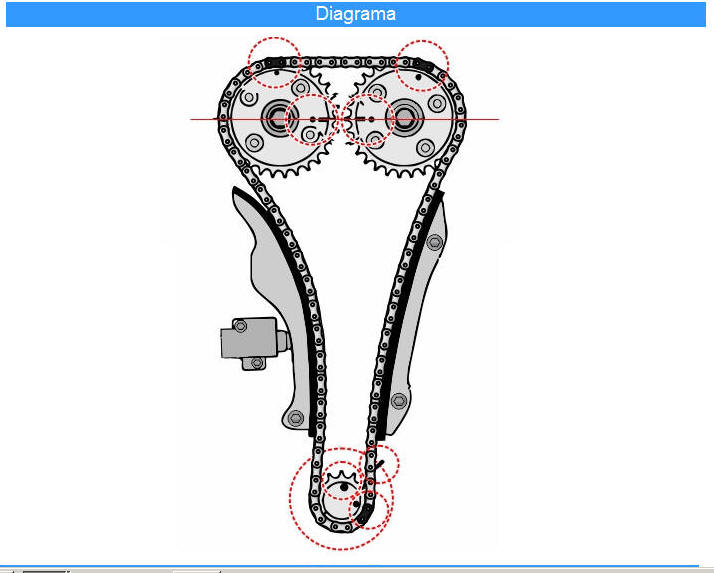
Task: Click red dashed circle atop left camshaft sprocket
Action: point(273,63)
